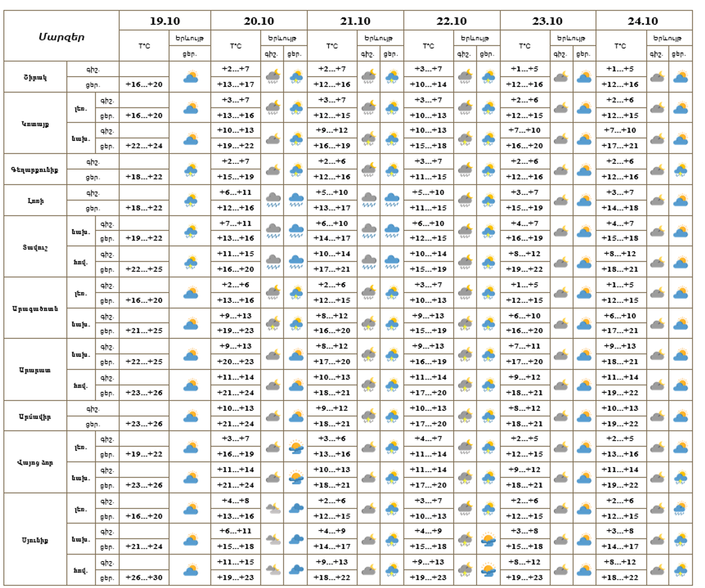Click the +14...+18 temperature cell in Լոռի

620,208
